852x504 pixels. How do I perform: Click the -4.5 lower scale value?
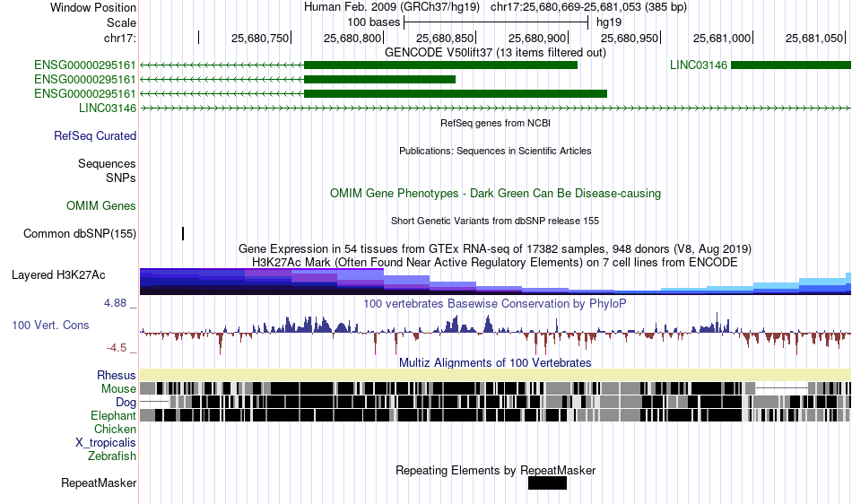(117, 348)
